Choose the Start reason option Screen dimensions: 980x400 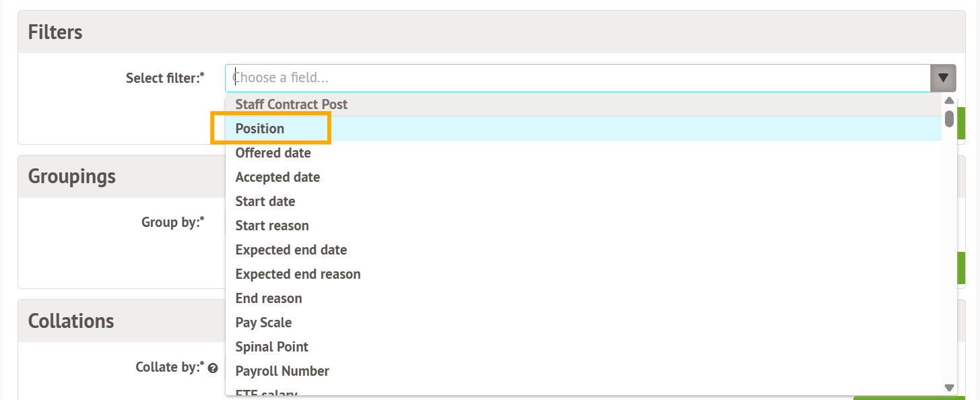272,226
